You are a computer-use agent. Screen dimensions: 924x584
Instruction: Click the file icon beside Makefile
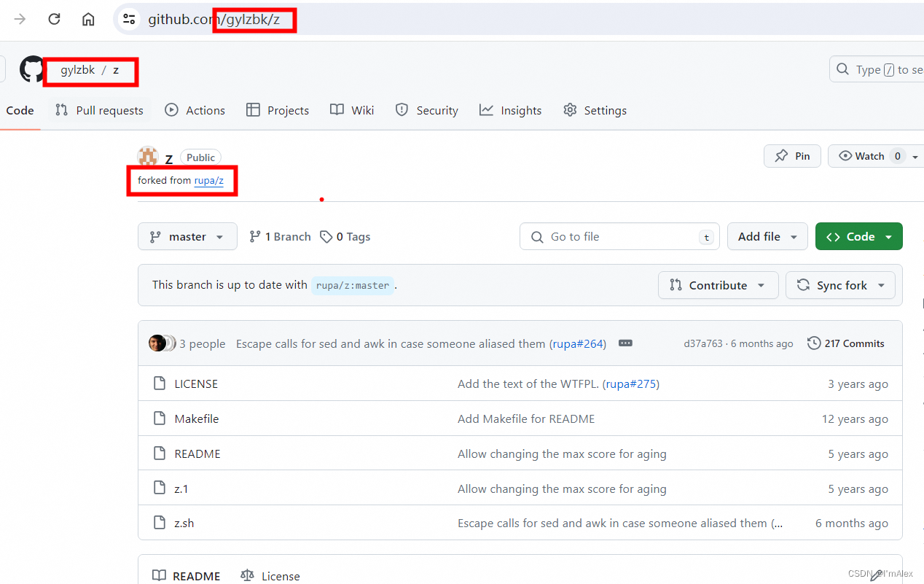click(160, 418)
